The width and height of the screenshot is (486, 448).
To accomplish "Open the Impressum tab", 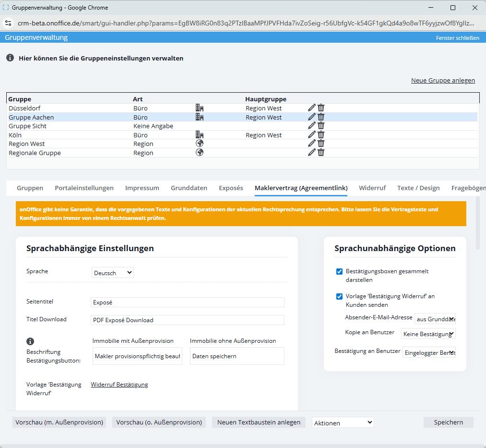I will pos(142,188).
